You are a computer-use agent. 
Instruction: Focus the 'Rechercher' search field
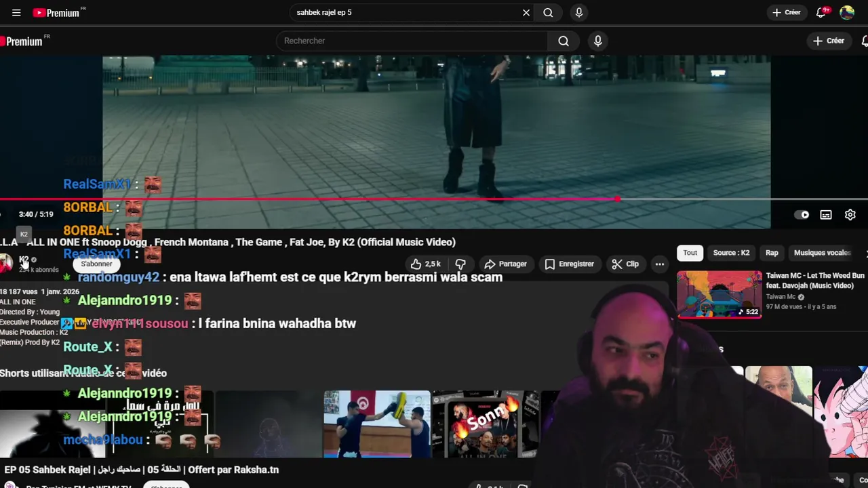click(412, 41)
